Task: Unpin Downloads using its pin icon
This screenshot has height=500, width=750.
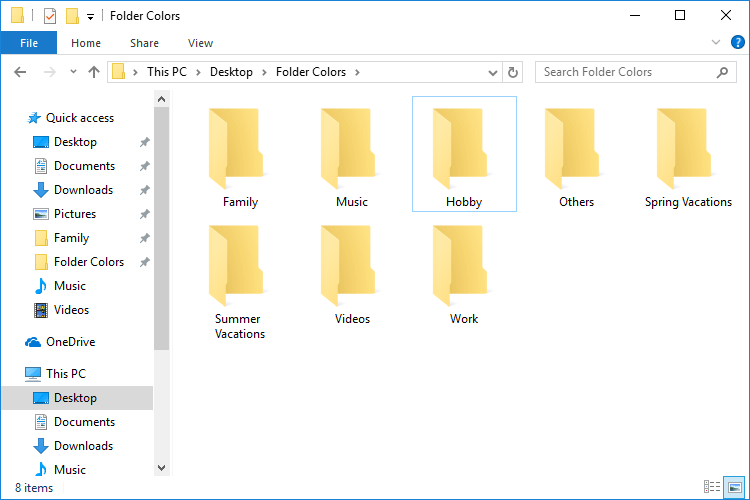Action: [144, 190]
